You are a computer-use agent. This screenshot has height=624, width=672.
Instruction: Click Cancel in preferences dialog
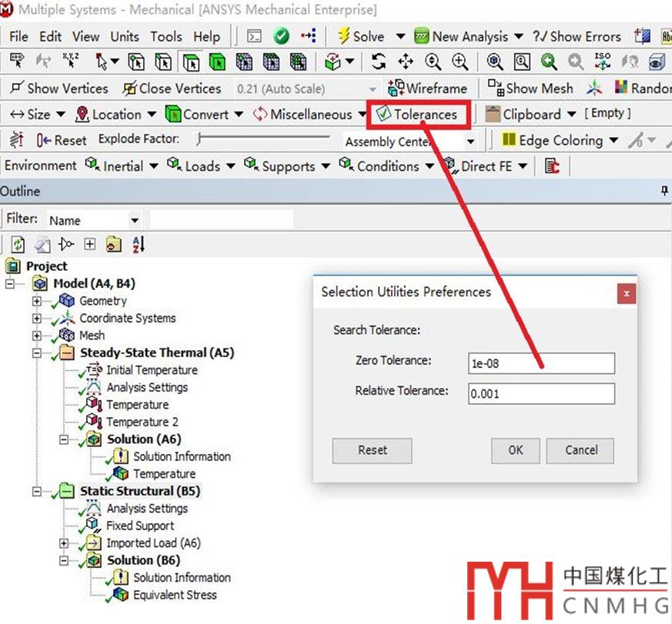click(580, 451)
